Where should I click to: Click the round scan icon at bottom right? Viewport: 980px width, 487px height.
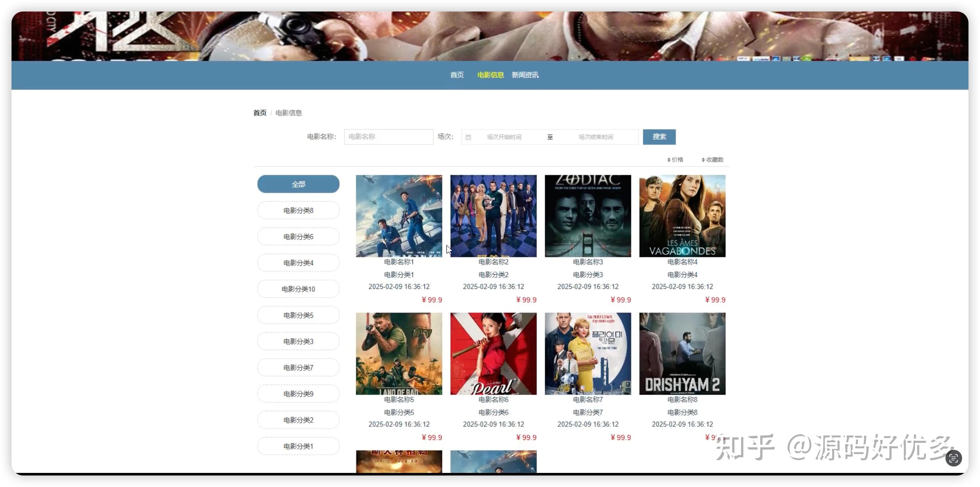953,458
